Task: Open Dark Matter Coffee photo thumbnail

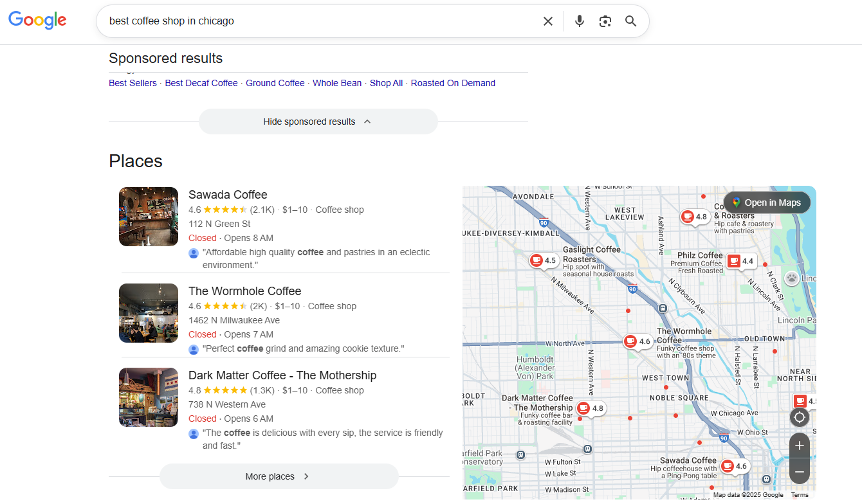Action: click(x=149, y=397)
